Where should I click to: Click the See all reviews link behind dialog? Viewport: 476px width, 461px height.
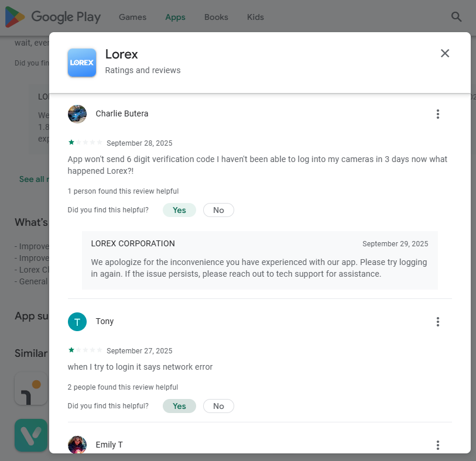coord(34,179)
